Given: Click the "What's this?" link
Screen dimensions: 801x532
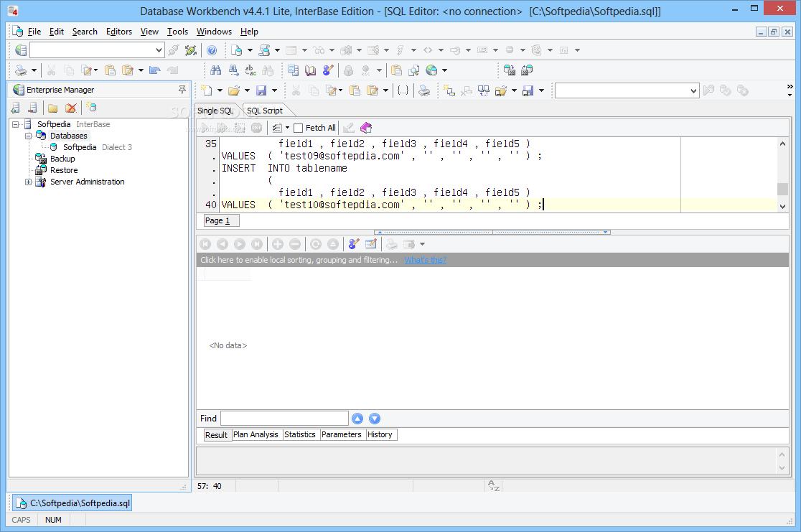Looking at the screenshot, I should (x=425, y=260).
